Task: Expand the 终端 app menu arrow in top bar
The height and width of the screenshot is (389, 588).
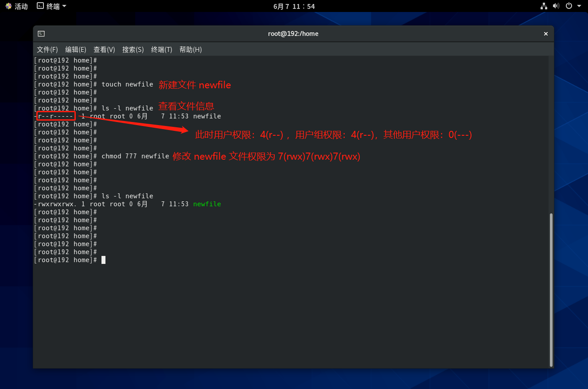Action: (x=64, y=6)
